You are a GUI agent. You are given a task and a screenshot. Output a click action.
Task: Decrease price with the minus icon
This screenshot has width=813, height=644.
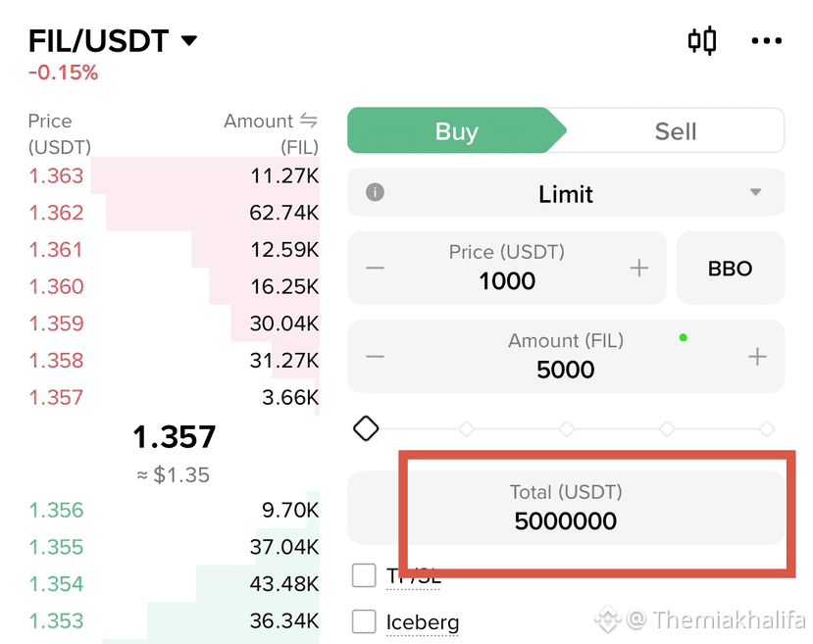tap(375, 268)
